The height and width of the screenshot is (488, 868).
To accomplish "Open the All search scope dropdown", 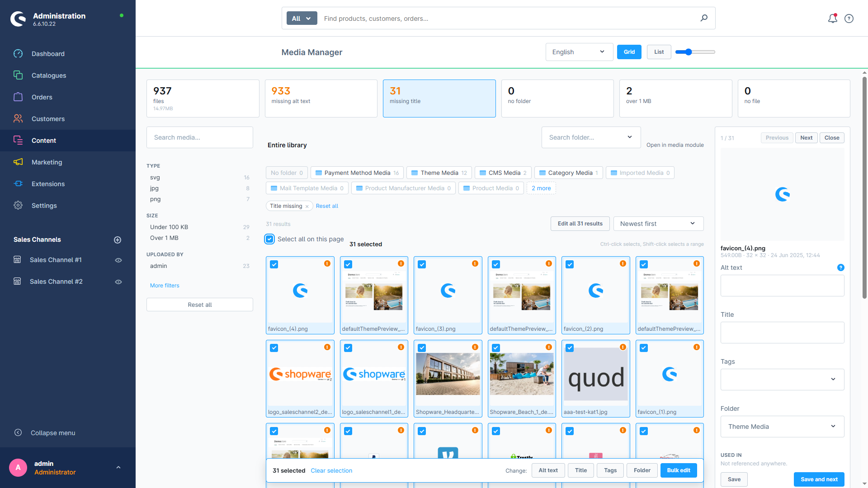I will click(x=302, y=19).
